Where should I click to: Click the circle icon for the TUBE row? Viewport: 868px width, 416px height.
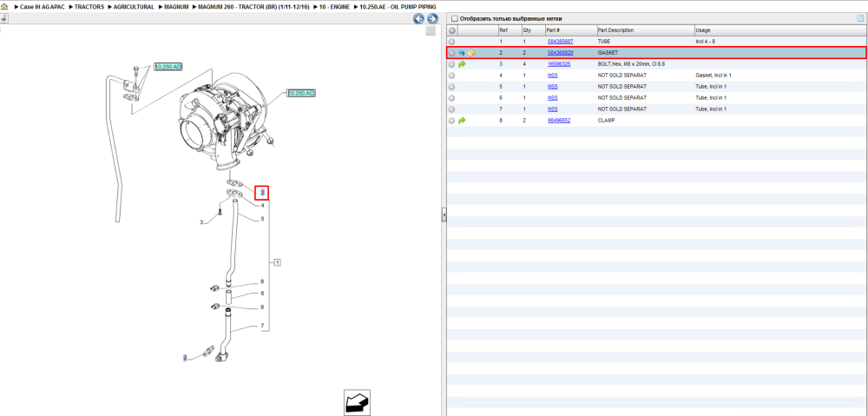pos(451,42)
